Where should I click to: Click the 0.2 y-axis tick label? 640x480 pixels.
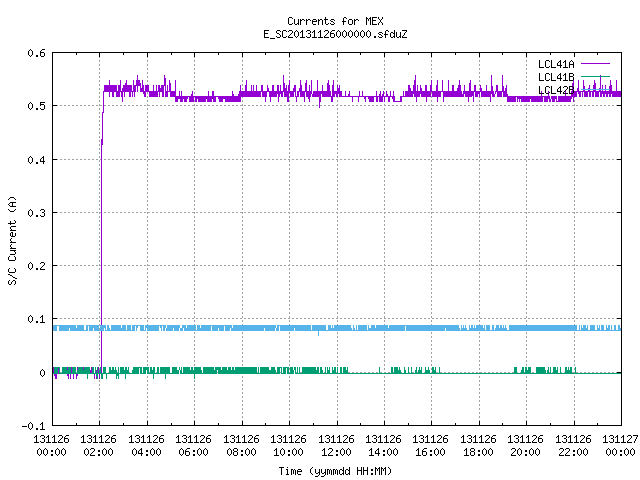(x=37, y=266)
